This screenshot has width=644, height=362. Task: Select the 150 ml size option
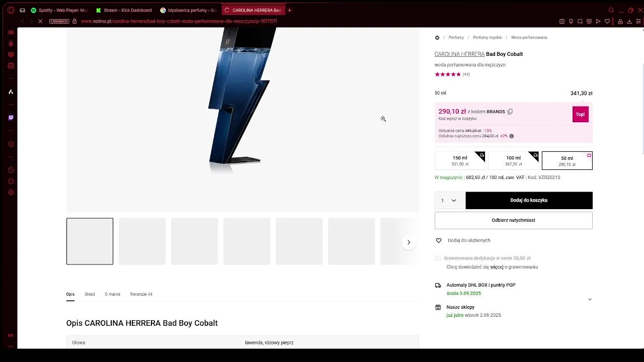pyautogui.click(x=460, y=160)
